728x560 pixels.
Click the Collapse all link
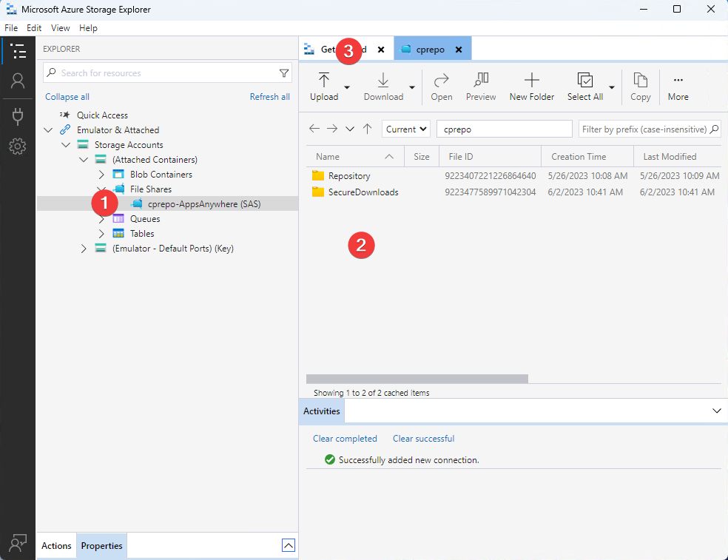pyautogui.click(x=67, y=97)
